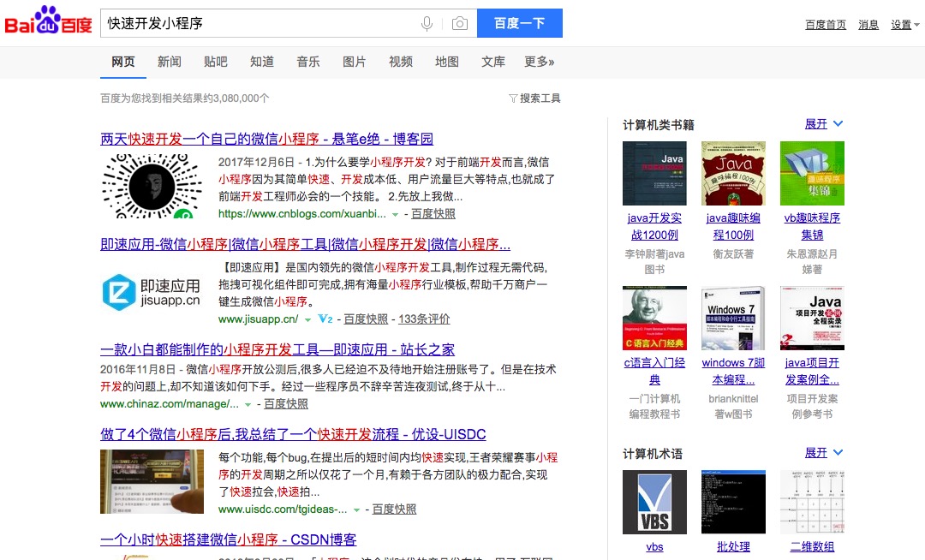This screenshot has width=925, height=560.
Task: Open dropdown arrow next to uisdc.com URL
Action: coord(356,509)
